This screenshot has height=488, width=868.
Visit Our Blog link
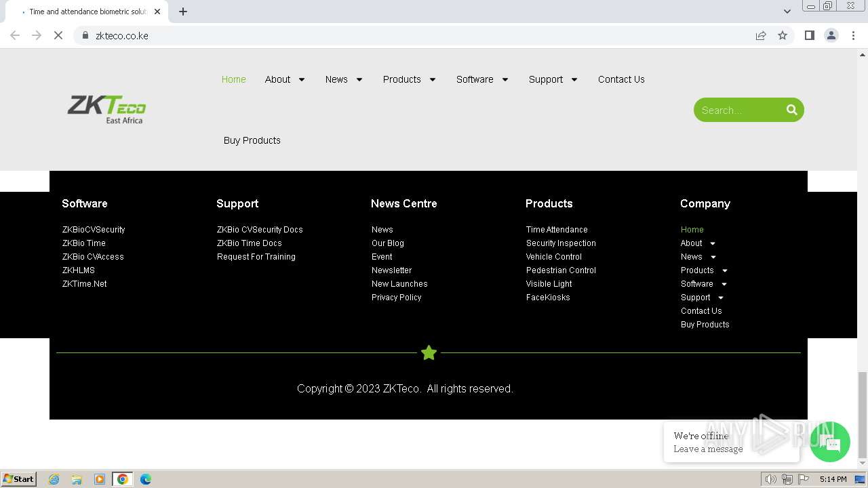click(388, 243)
